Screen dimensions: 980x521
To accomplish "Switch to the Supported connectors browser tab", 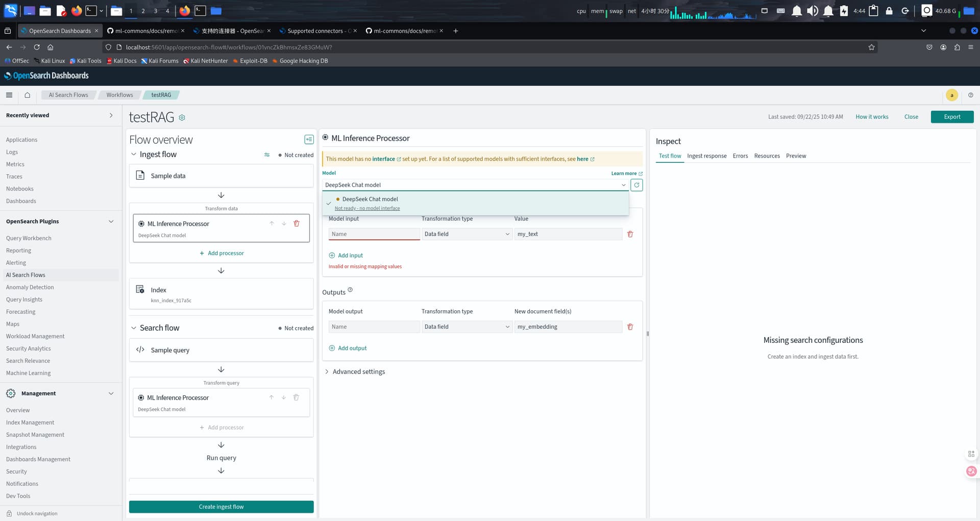I will pyautogui.click(x=317, y=31).
